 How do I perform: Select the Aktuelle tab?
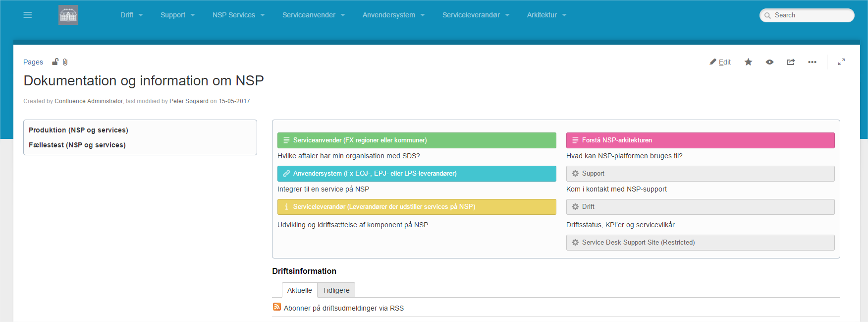click(300, 290)
